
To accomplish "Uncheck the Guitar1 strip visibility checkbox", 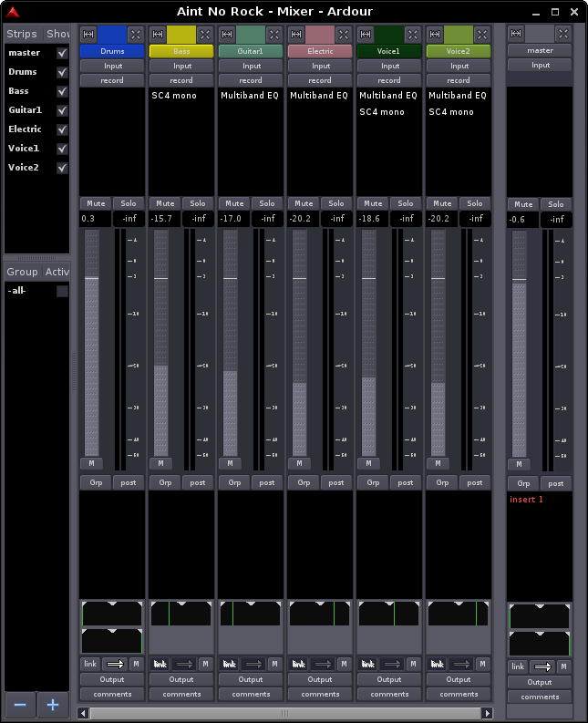I will (x=62, y=110).
